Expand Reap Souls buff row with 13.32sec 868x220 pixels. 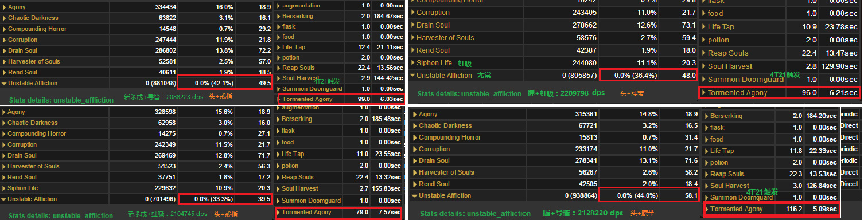click(279, 177)
